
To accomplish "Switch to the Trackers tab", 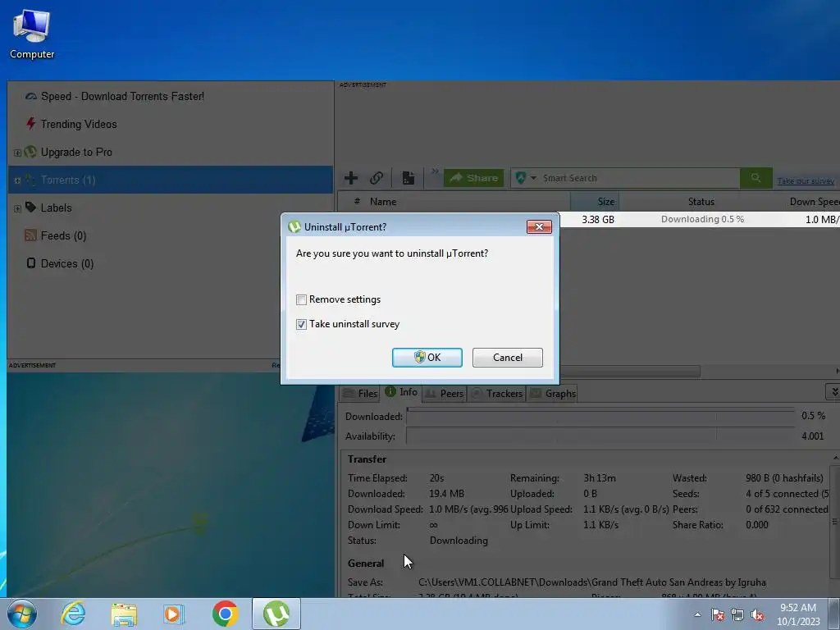I will pyautogui.click(x=496, y=394).
